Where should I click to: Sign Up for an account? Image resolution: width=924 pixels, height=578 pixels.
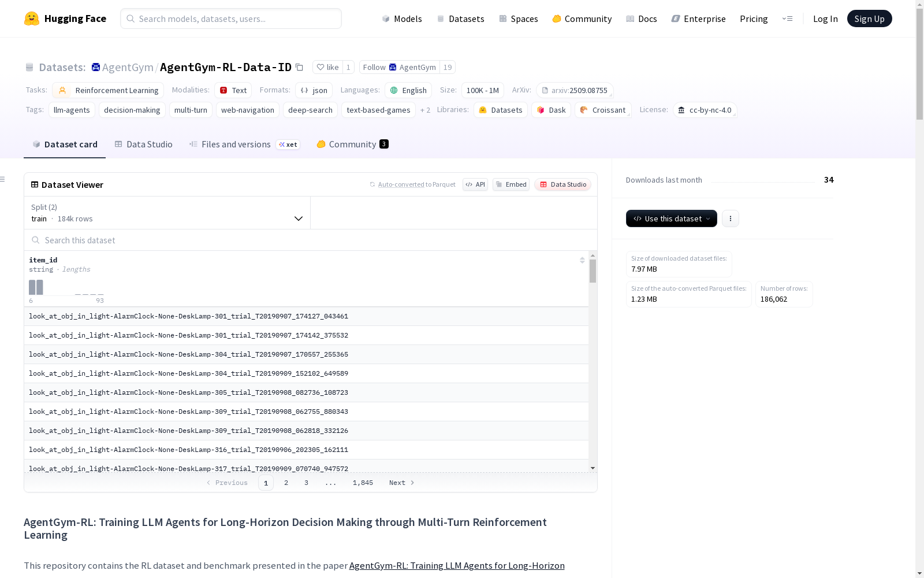pyautogui.click(x=869, y=18)
